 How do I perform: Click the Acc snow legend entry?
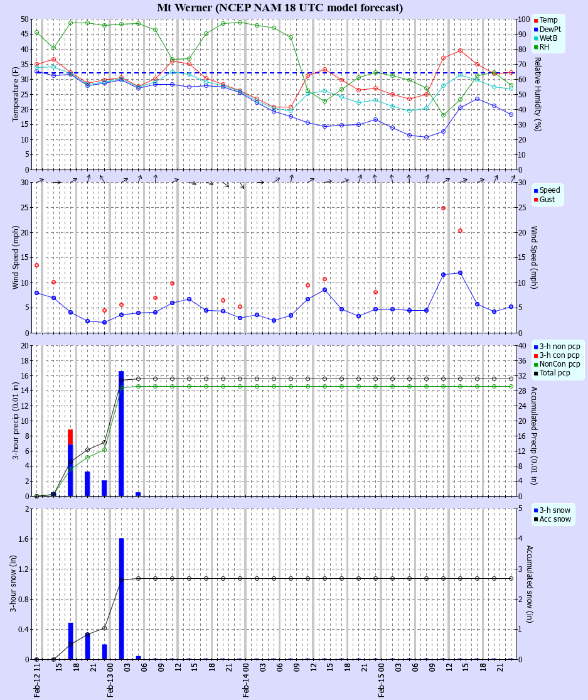pyautogui.click(x=555, y=519)
